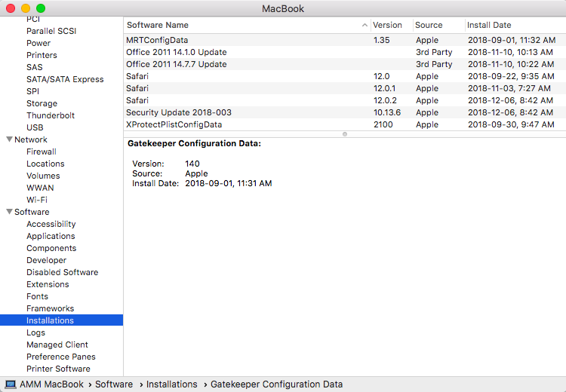Open WWAN under Network
This screenshot has width=566, height=392.
click(x=40, y=188)
